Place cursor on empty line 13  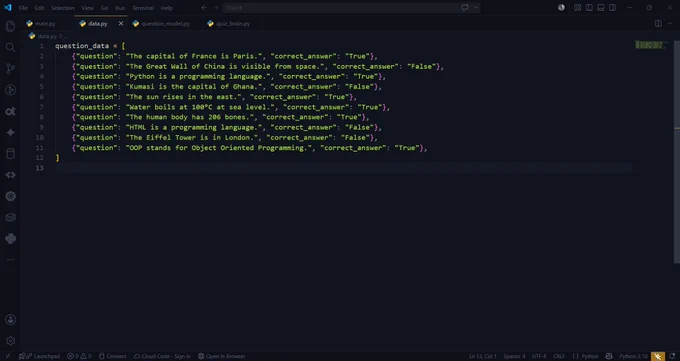click(x=343, y=168)
